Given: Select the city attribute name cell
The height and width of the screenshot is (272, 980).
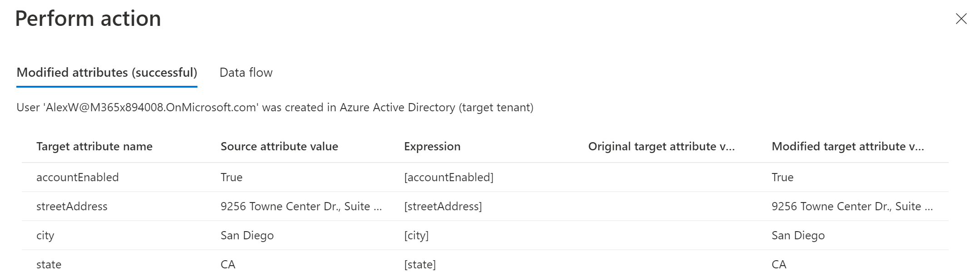Looking at the screenshot, I should point(45,236).
